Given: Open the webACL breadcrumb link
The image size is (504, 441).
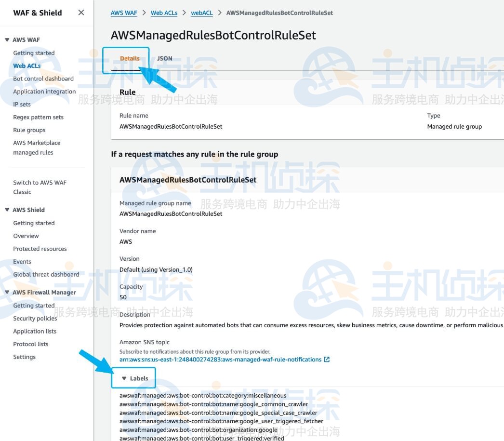Looking at the screenshot, I should pyautogui.click(x=202, y=13).
